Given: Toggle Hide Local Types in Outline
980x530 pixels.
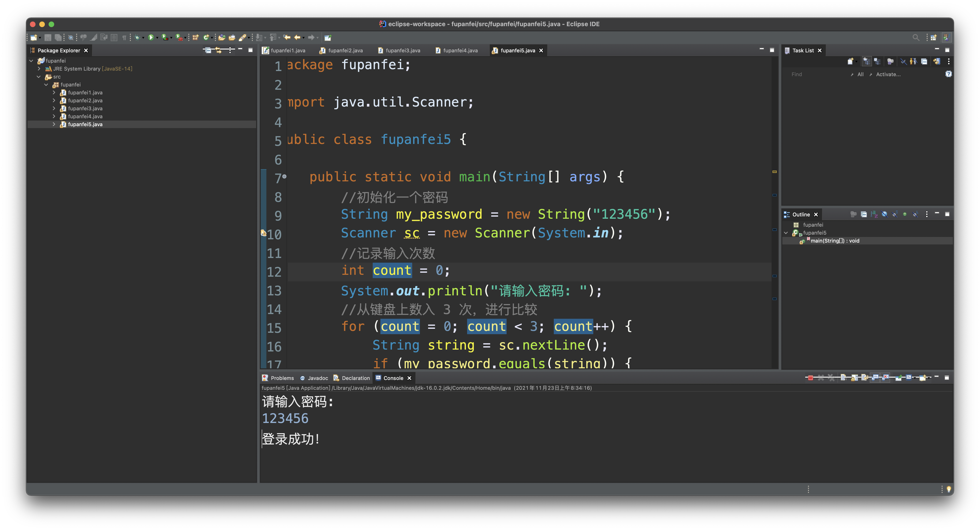Looking at the screenshot, I should (x=915, y=214).
